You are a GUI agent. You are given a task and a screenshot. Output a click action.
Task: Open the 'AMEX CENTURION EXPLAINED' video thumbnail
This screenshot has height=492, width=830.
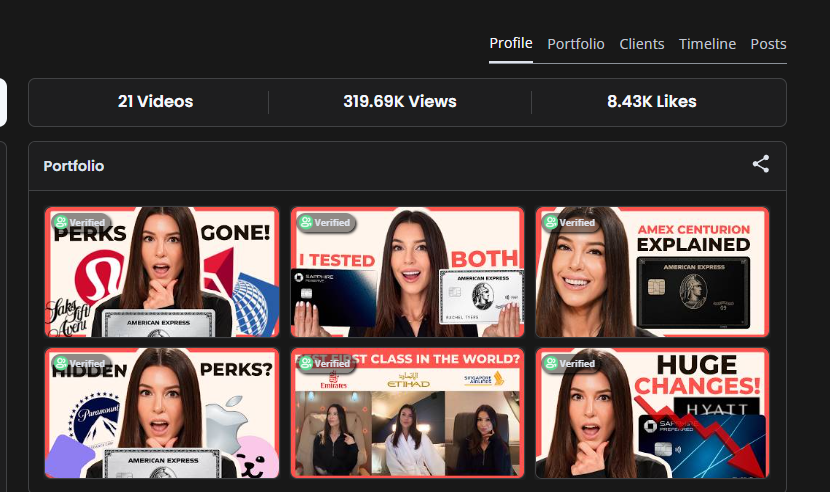pyautogui.click(x=652, y=272)
